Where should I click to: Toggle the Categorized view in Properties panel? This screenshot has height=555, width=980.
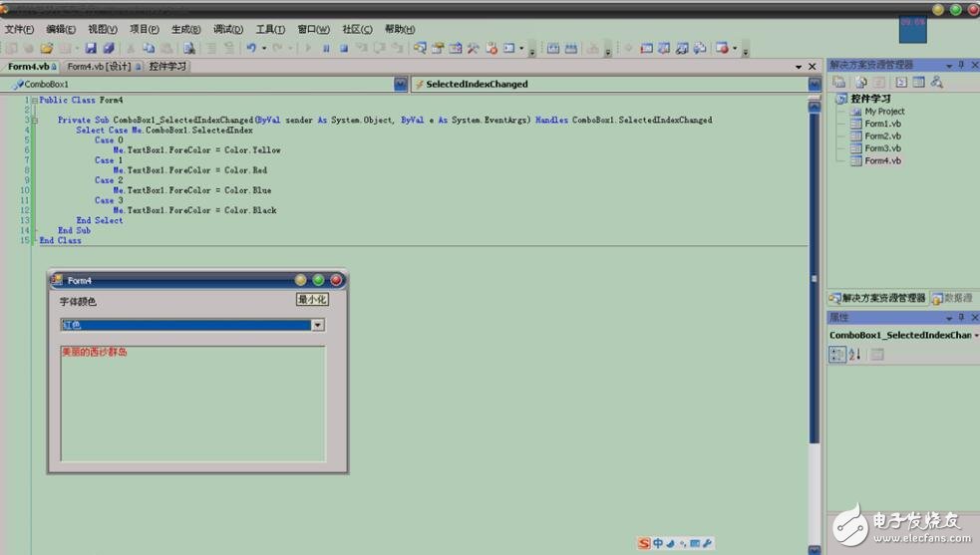(837, 355)
